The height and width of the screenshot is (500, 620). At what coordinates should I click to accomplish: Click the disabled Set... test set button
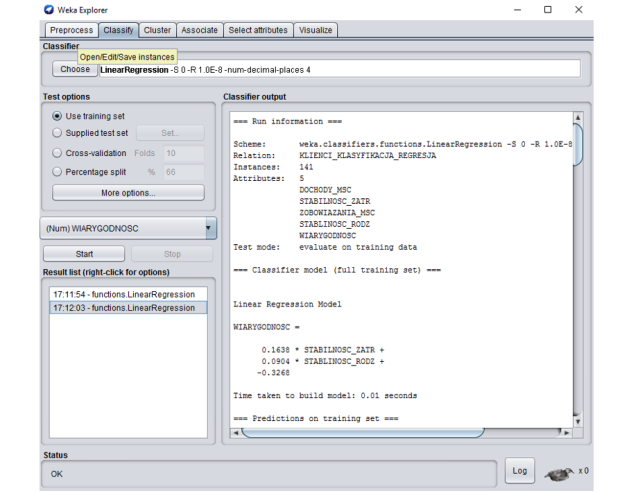170,133
